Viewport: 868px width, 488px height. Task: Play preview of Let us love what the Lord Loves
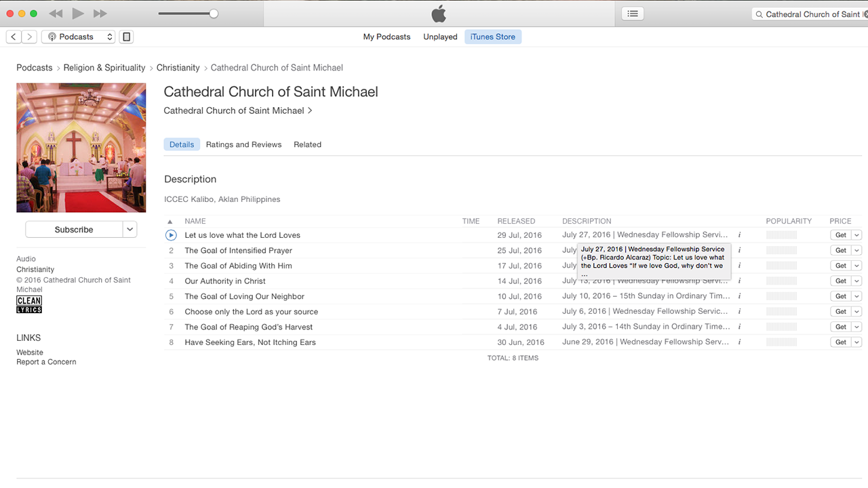coord(171,235)
